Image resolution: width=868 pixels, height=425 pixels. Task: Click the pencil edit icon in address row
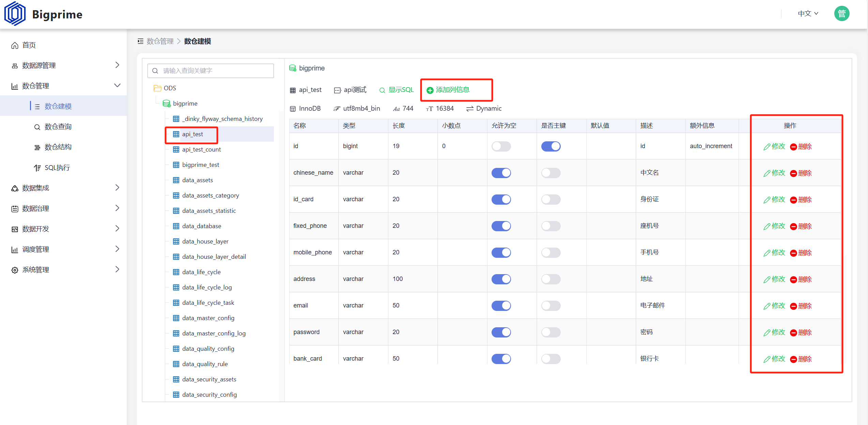click(x=766, y=280)
